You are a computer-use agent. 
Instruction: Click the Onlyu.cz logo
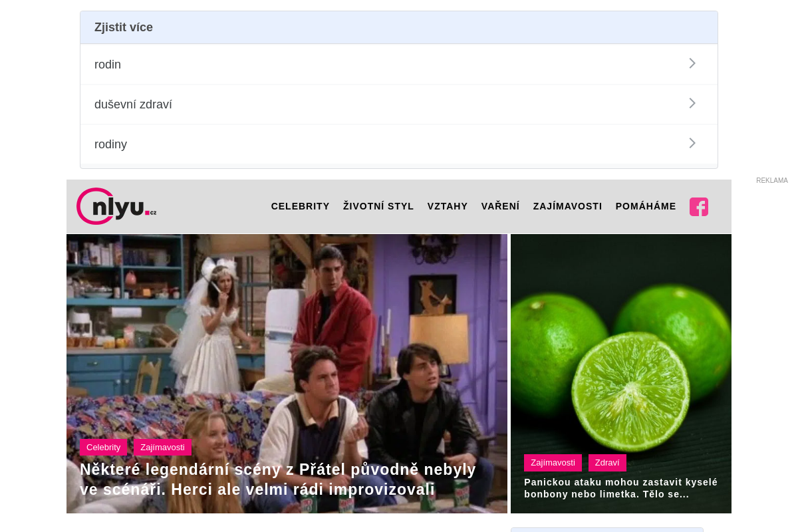(x=116, y=206)
